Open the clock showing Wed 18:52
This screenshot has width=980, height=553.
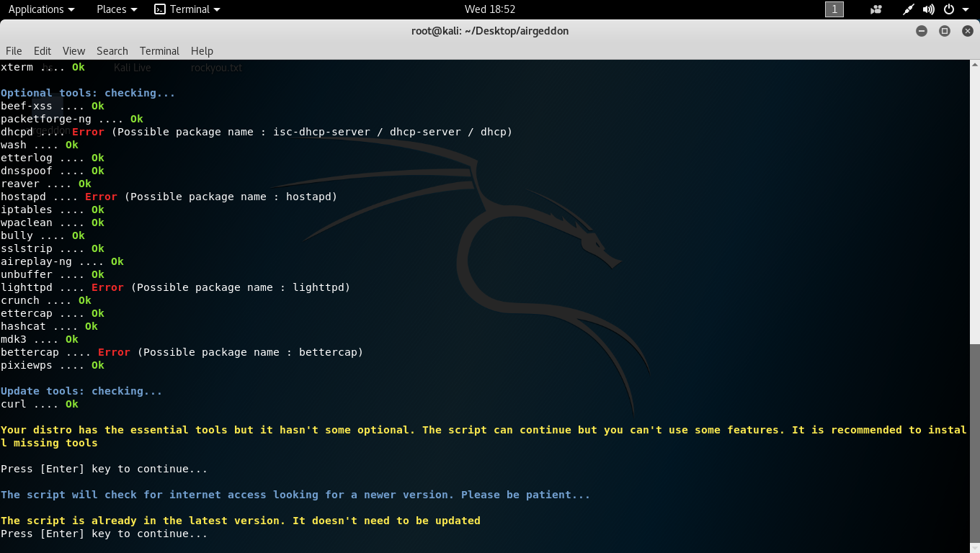pos(490,9)
